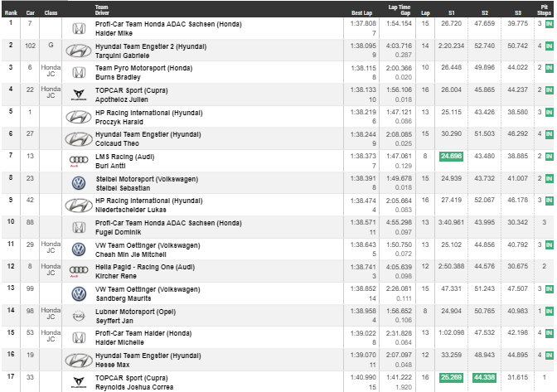Click the Car column header
This screenshot has height=392, width=557.
[x=30, y=12]
